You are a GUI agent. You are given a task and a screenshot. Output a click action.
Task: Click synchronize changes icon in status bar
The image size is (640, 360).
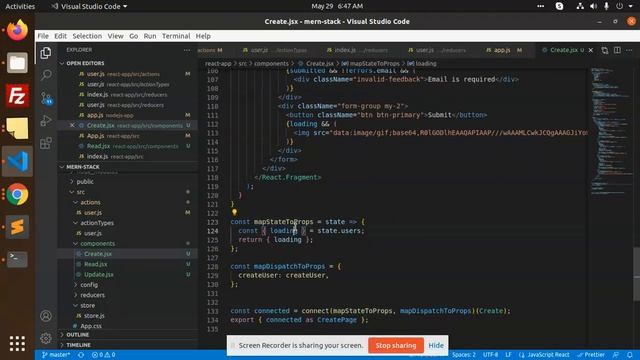click(x=81, y=355)
